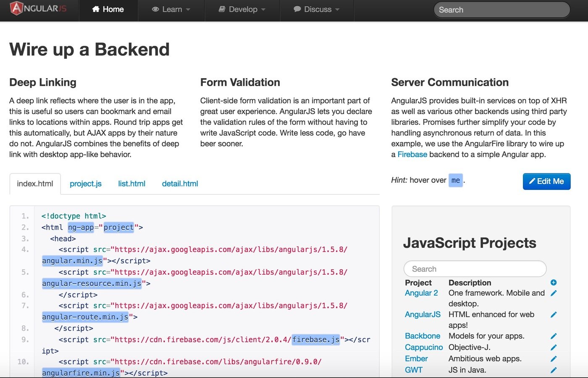The image size is (588, 378).
Task: Edit the Cappucino project pencil icon
Action: tap(554, 347)
